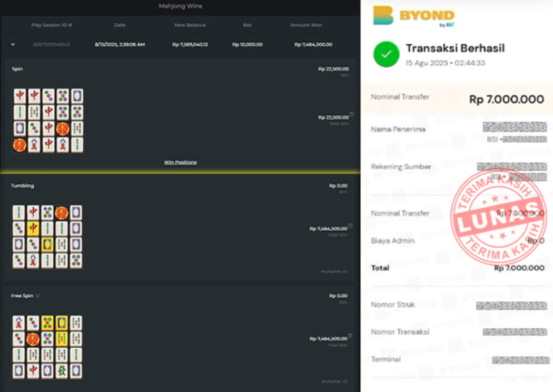Screen dimensions: 553x392
Task: Click the Spin result tile grid
Action: (x=48, y=120)
